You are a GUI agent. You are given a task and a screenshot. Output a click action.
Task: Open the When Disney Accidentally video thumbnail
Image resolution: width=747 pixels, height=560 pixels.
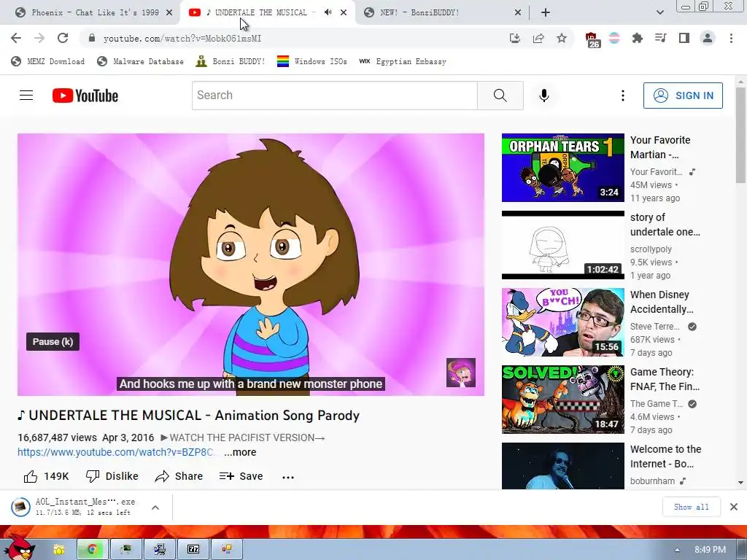tap(562, 322)
